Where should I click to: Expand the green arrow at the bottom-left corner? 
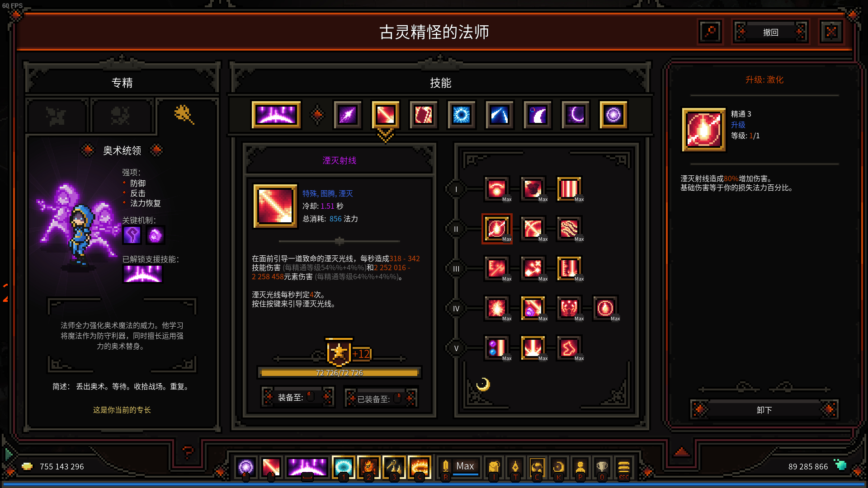[x=8, y=454]
